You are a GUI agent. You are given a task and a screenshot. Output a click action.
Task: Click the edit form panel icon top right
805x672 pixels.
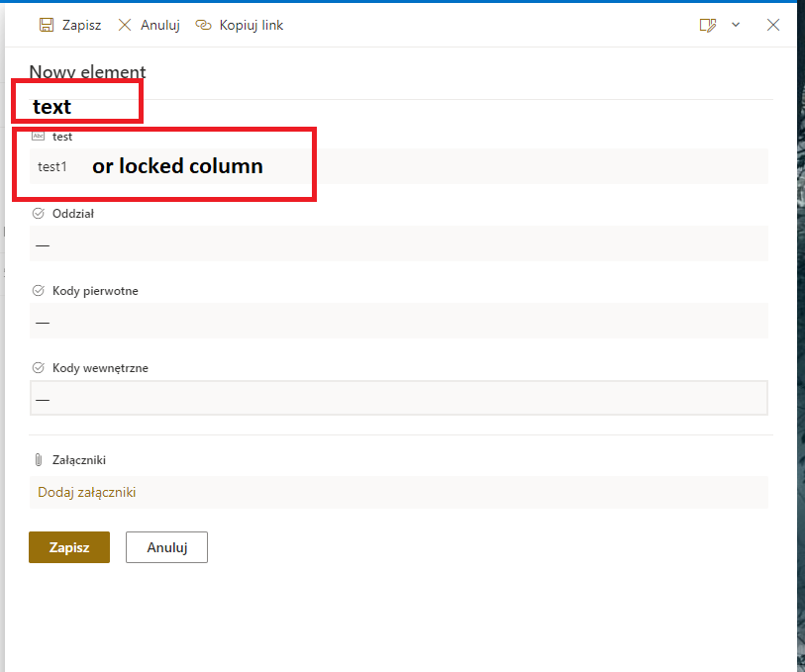point(706,25)
